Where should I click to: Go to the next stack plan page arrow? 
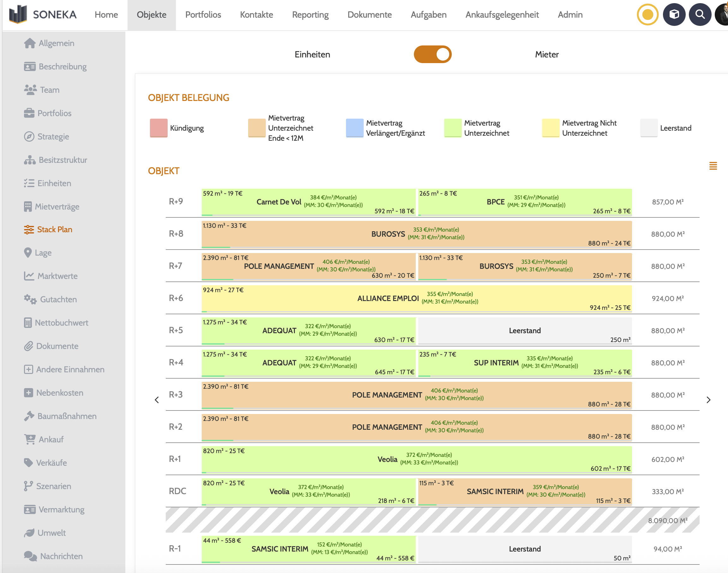(x=708, y=400)
